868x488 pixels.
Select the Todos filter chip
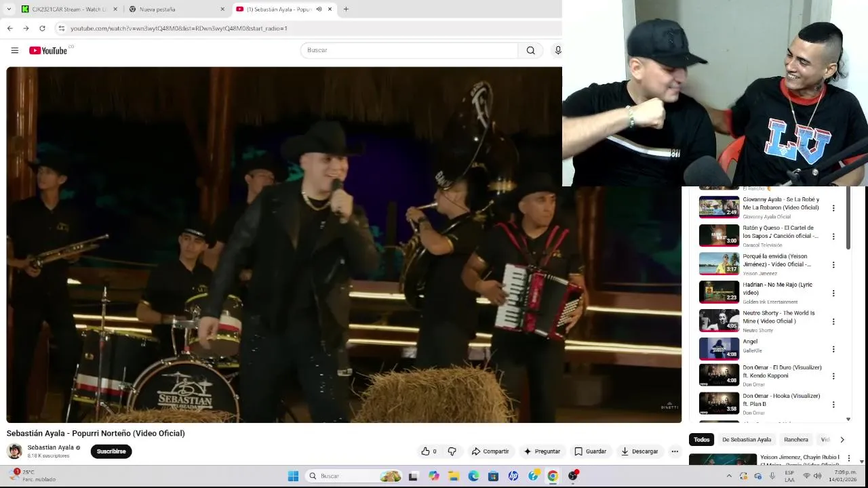702,439
